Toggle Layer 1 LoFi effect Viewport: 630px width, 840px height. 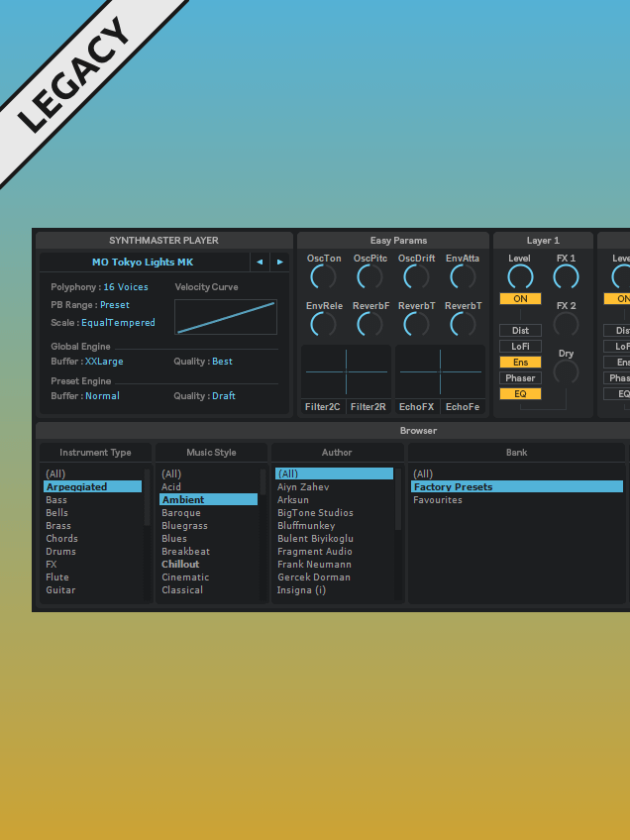[520, 347]
